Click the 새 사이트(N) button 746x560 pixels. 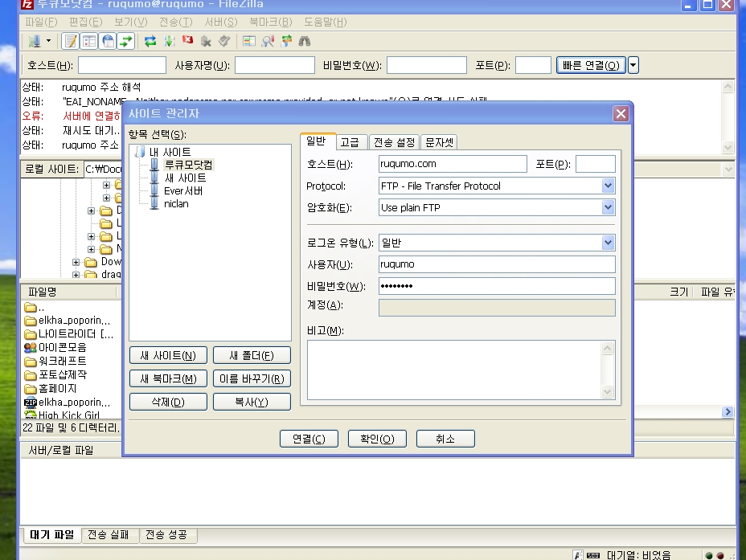[168, 356]
